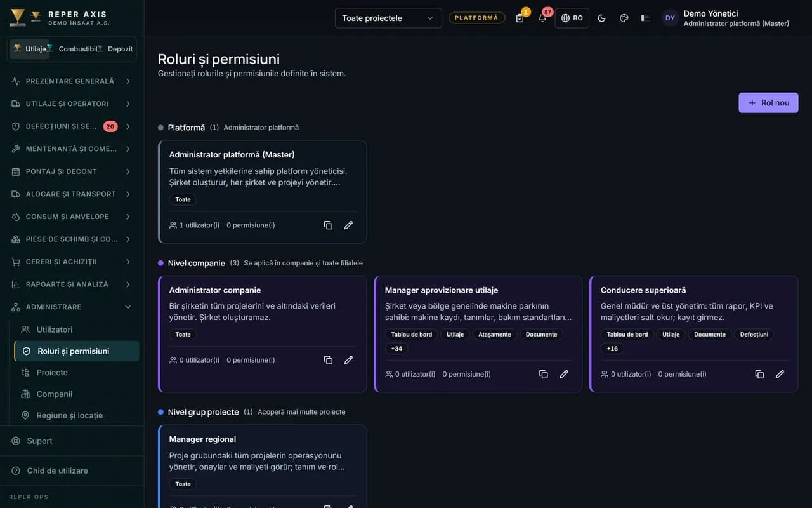The width and height of the screenshot is (812, 508).
Task: Expand the Piese de schimb section
Action: coord(72,239)
